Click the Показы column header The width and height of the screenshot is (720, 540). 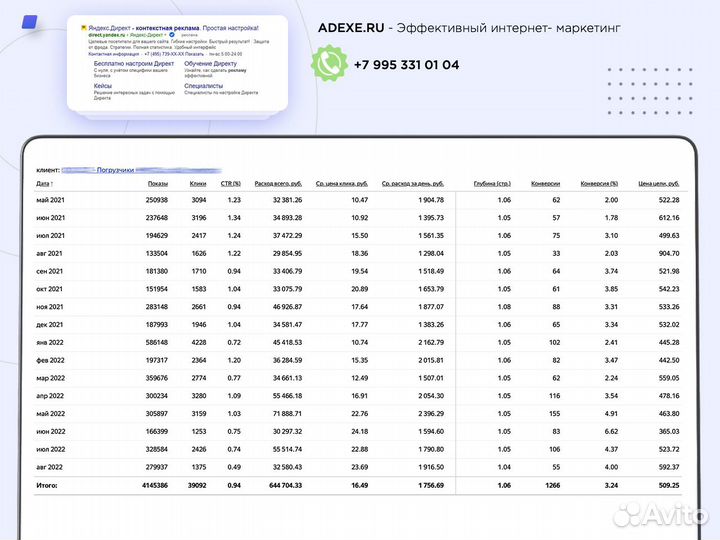tap(158, 184)
